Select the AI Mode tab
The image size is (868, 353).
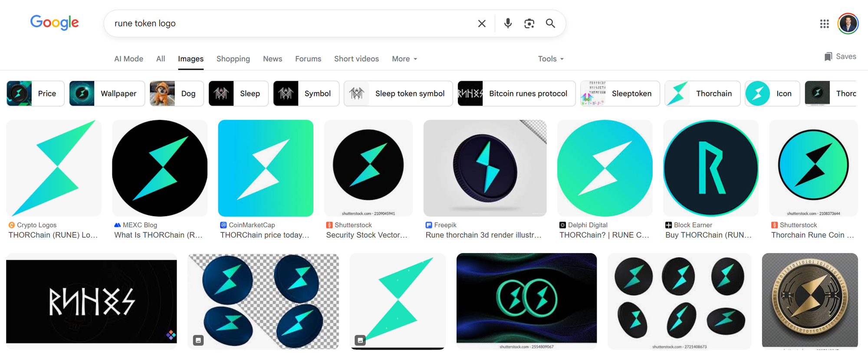[128, 59]
